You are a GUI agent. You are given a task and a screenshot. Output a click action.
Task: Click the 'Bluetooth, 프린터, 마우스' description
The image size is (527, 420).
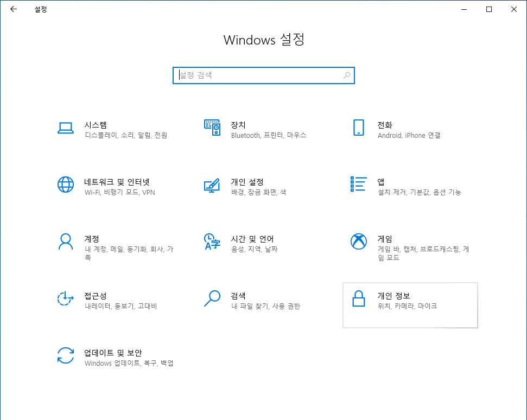pyautogui.click(x=269, y=136)
